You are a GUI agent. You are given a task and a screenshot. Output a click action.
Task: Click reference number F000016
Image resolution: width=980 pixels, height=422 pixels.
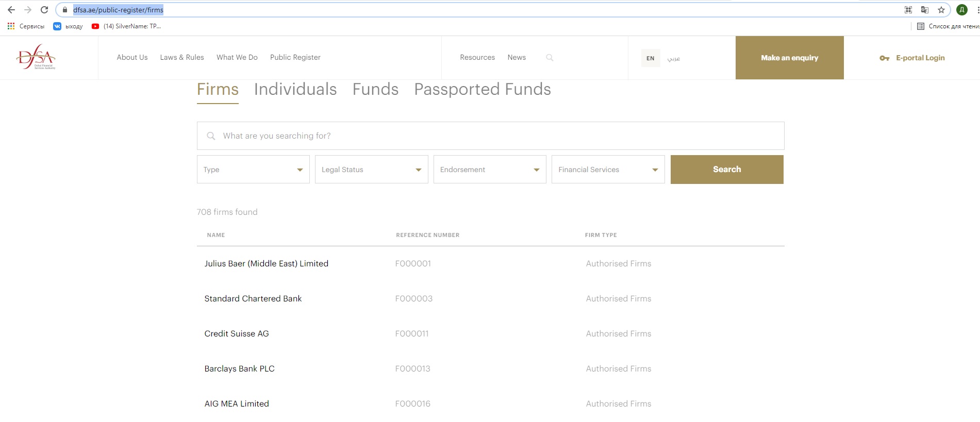coord(413,403)
